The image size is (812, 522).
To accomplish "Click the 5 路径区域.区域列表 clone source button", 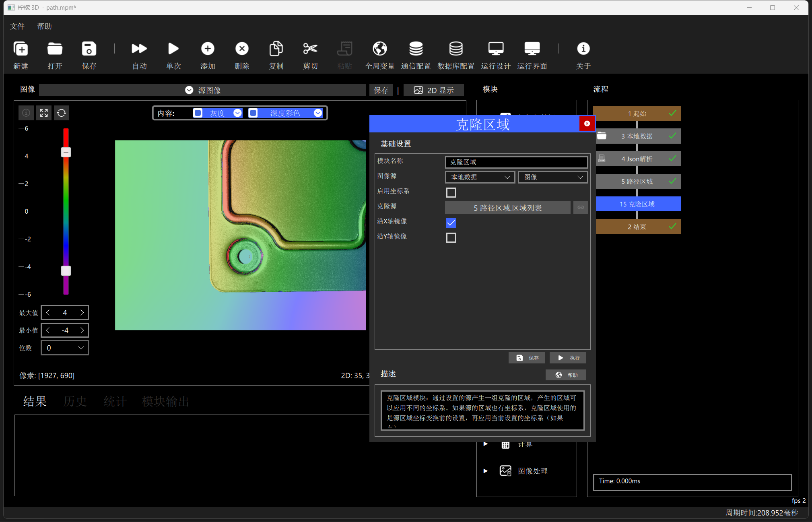I will point(508,208).
